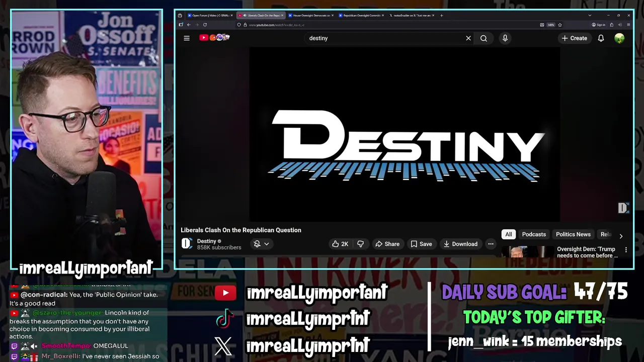Expand the subscription notification bell dropdown

(x=262, y=244)
